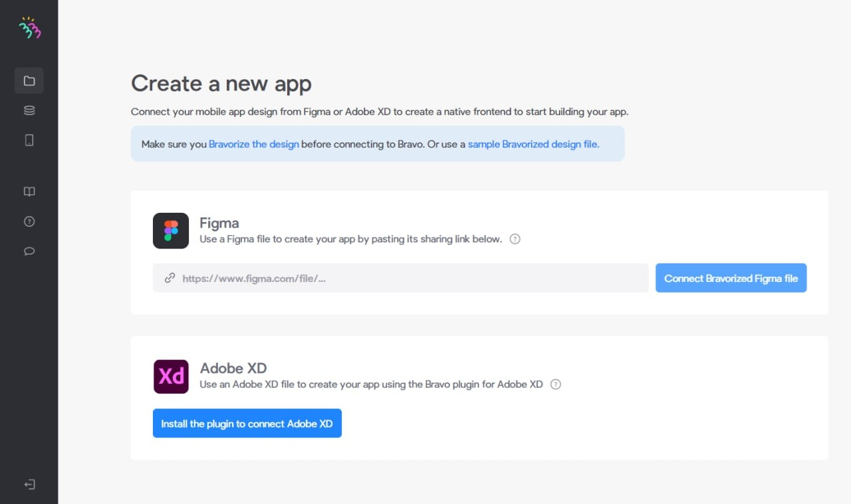Click the 'Figma' section title
Screen dimensions: 851x504
click(219, 223)
